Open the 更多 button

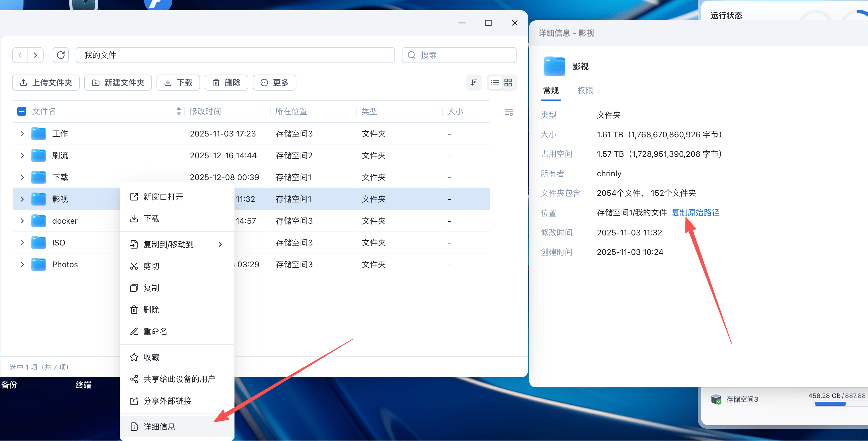coord(274,83)
